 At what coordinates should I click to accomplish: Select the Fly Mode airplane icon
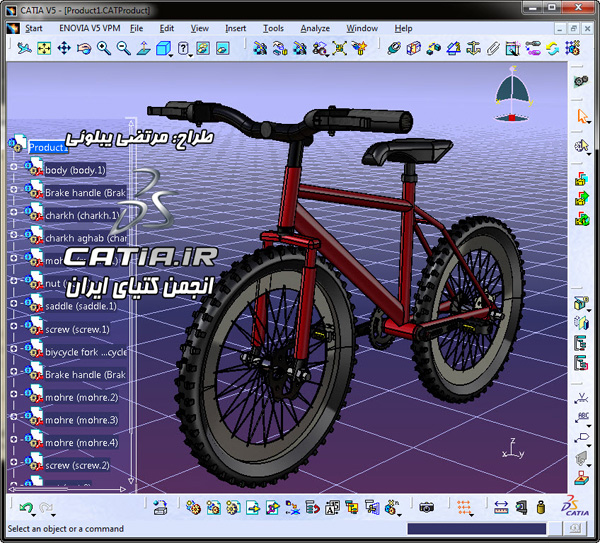[x=24, y=49]
